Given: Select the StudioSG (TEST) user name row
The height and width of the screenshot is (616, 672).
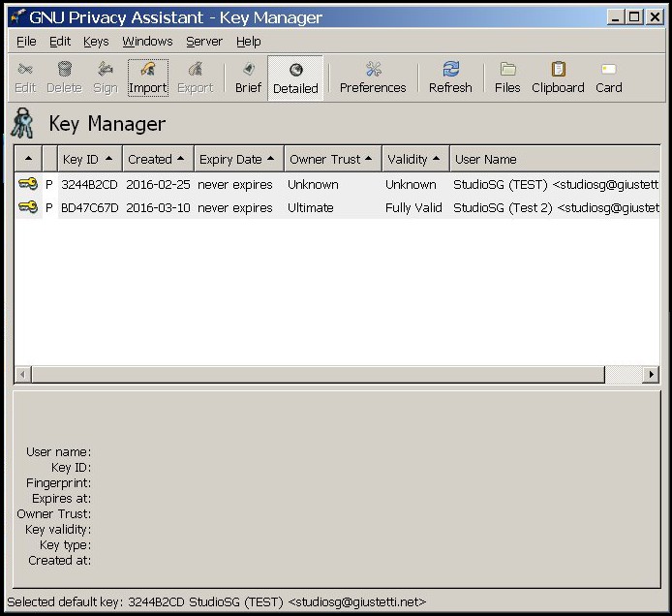Looking at the screenshot, I should [556, 185].
